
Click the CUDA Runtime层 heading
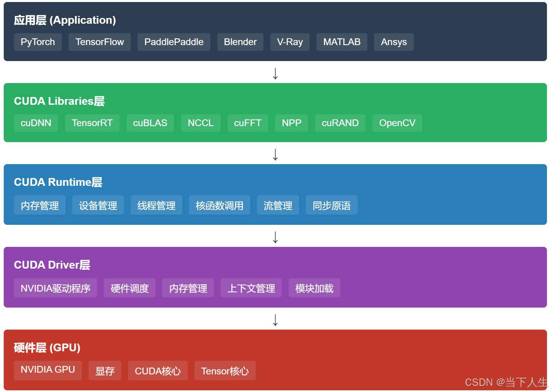pyautogui.click(x=58, y=182)
